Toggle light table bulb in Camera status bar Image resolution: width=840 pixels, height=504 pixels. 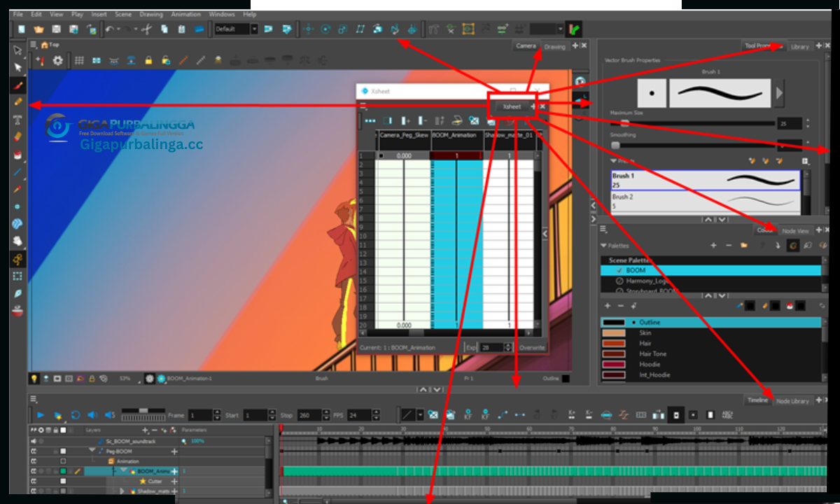click(x=34, y=378)
